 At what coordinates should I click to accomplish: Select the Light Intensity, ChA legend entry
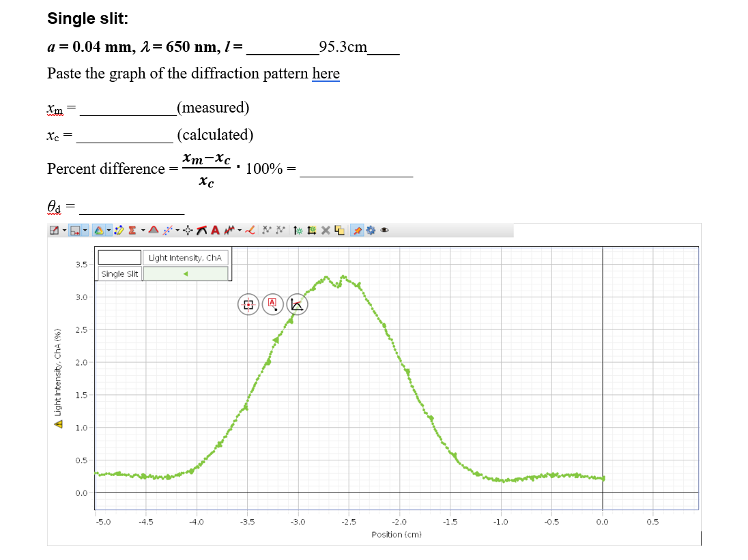(x=186, y=257)
